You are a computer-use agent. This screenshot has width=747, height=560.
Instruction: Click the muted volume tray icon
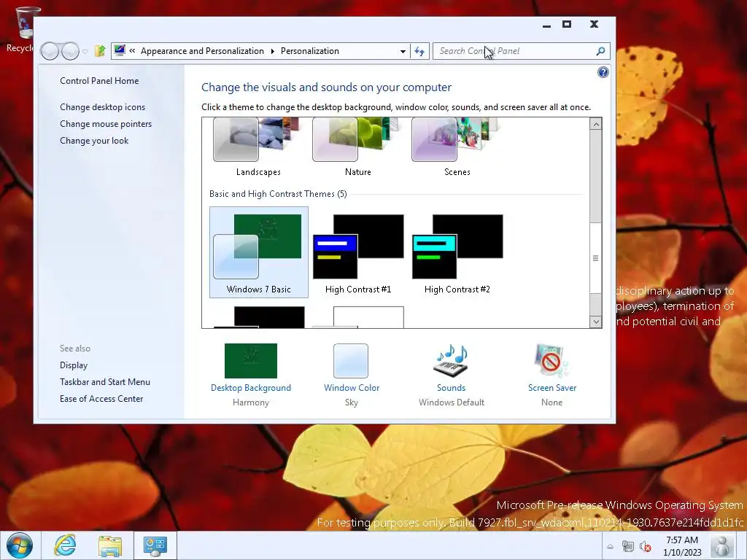coord(646,547)
